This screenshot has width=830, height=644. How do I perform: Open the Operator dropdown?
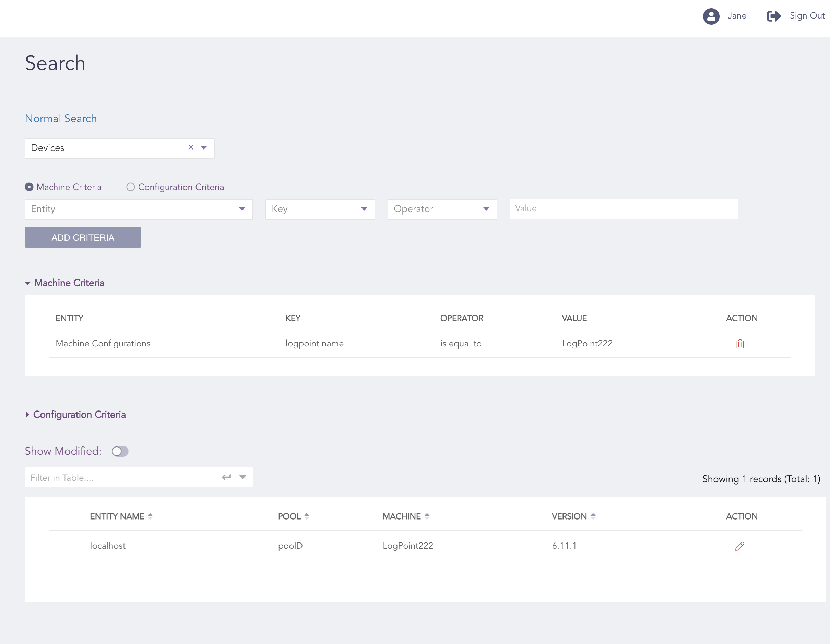pos(442,209)
